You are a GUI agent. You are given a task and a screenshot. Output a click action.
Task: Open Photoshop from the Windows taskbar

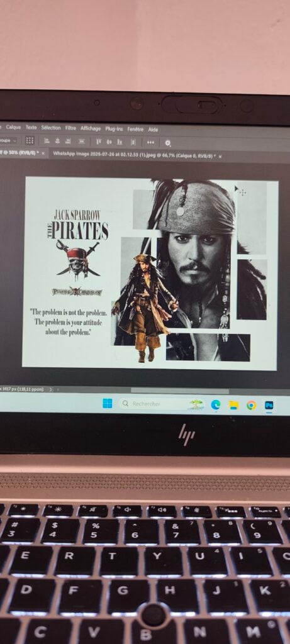tap(269, 406)
